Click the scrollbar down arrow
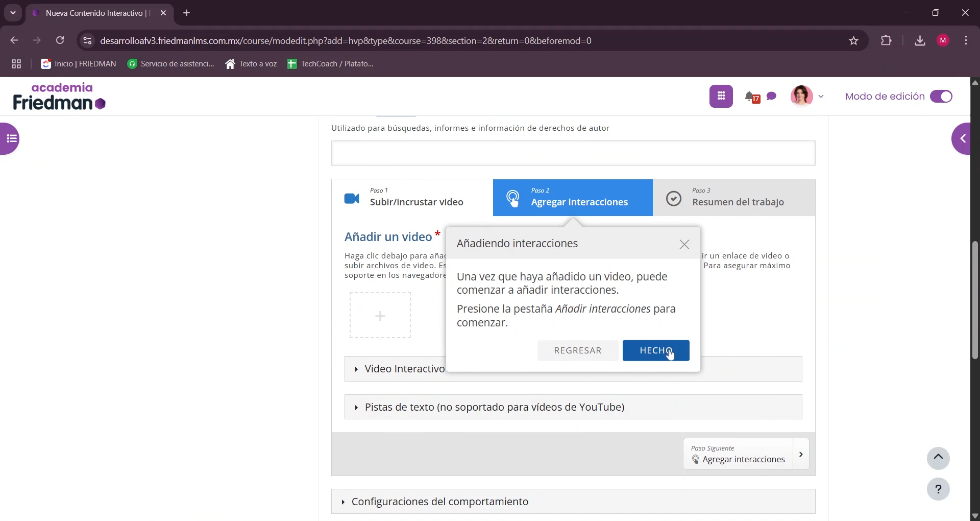980x521 pixels. (975, 516)
